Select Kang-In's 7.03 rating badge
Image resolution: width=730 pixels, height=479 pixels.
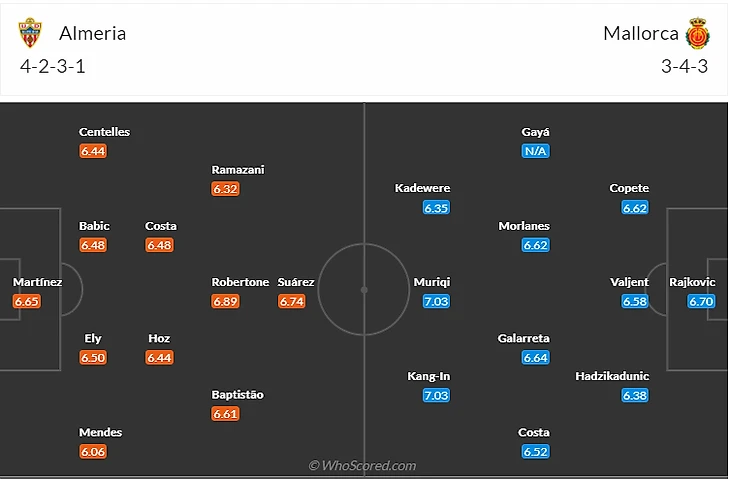436,395
